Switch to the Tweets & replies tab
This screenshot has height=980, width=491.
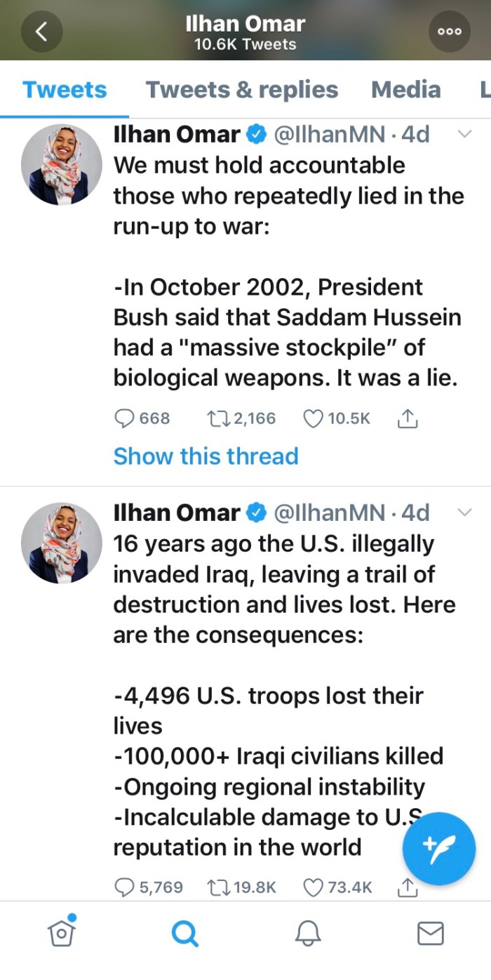(241, 90)
